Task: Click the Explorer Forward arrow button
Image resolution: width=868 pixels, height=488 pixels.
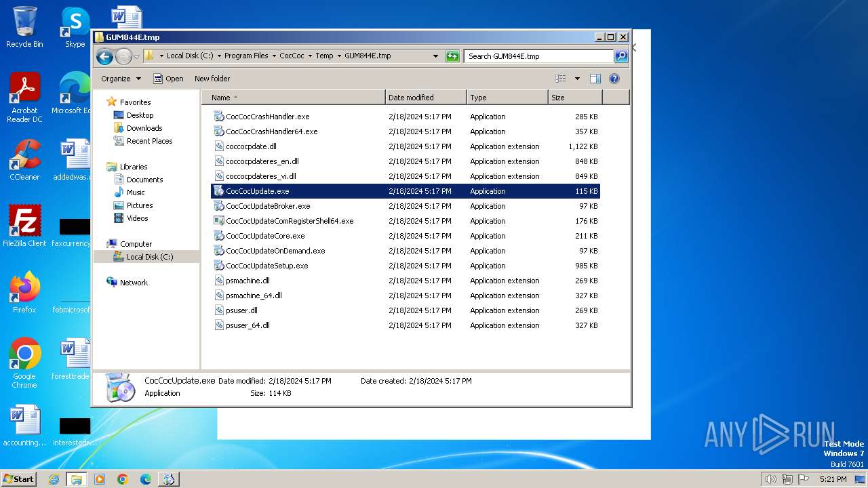Action: [123, 56]
